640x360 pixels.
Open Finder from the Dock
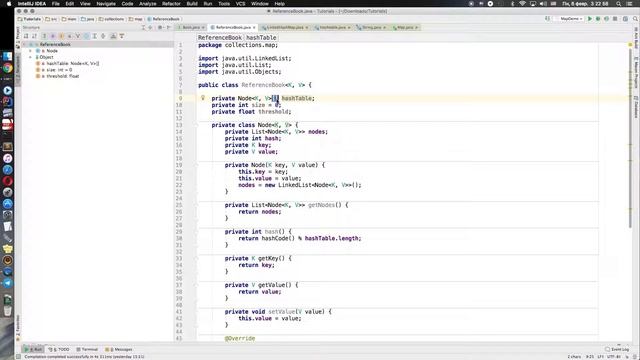click(7, 56)
